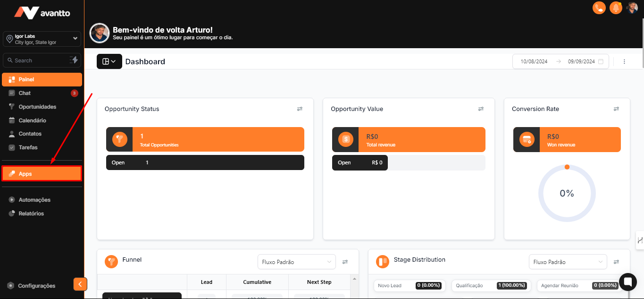This screenshot has height=299, width=644.
Task: Click the orange phone call icon
Action: coord(599,8)
